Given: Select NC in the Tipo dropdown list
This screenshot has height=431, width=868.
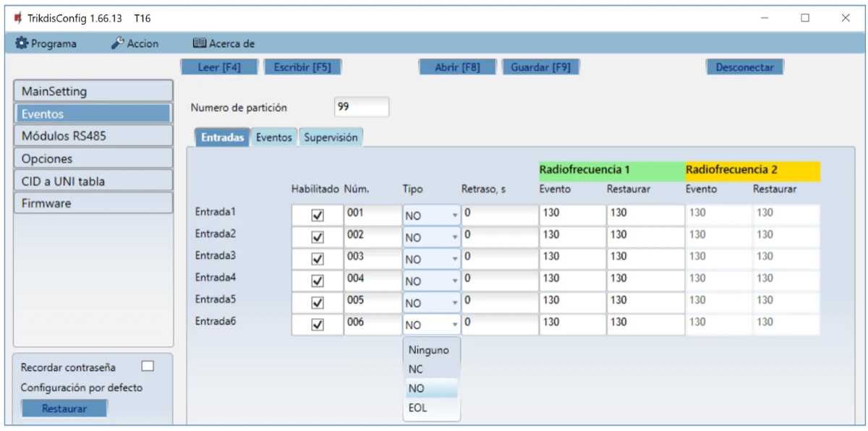Looking at the screenshot, I should [416, 369].
